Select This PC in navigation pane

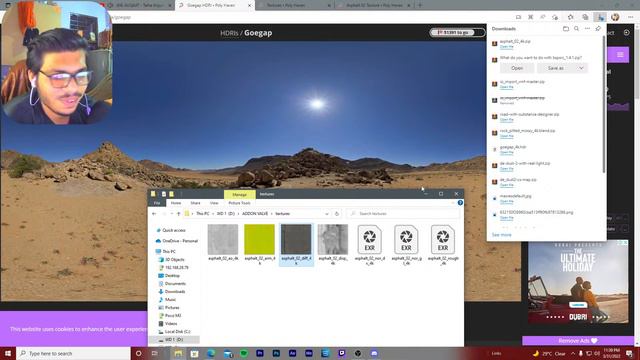pyautogui.click(x=169, y=251)
